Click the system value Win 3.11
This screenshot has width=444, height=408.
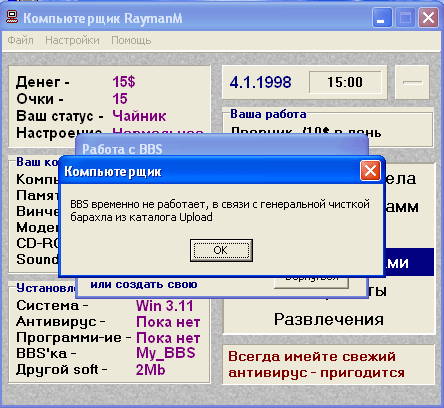point(165,306)
